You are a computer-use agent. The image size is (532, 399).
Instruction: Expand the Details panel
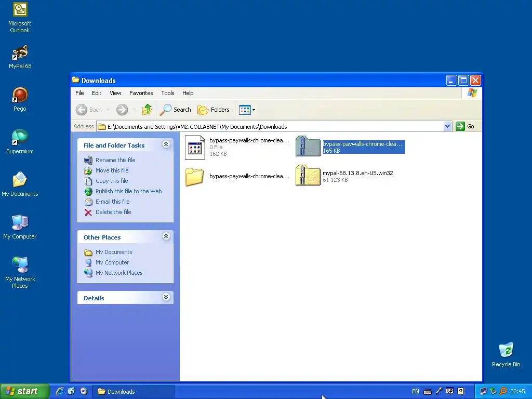(x=166, y=297)
